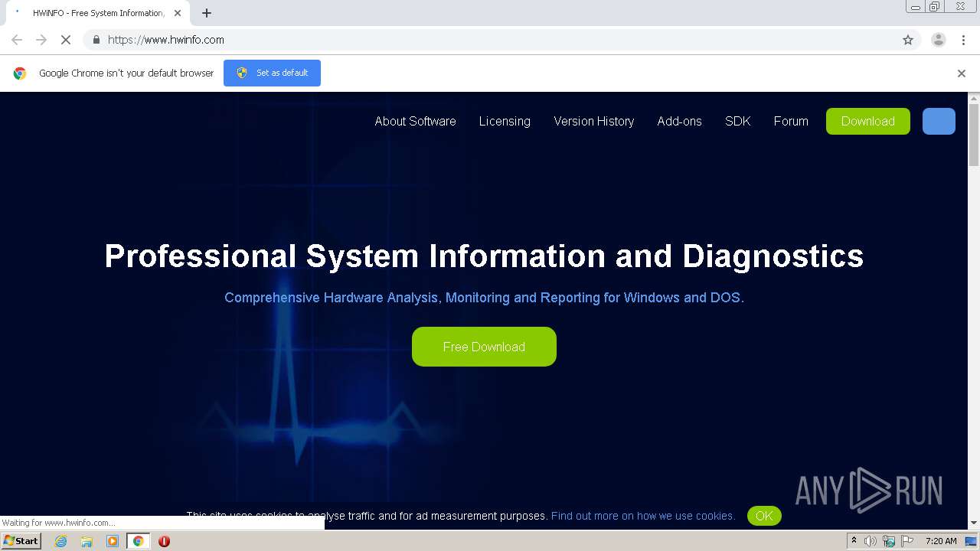Open the link about how cookies are used

pyautogui.click(x=643, y=516)
